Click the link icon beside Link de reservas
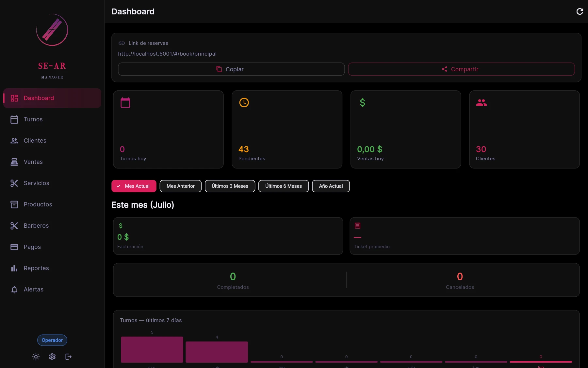This screenshot has width=588, height=368. 122,43
